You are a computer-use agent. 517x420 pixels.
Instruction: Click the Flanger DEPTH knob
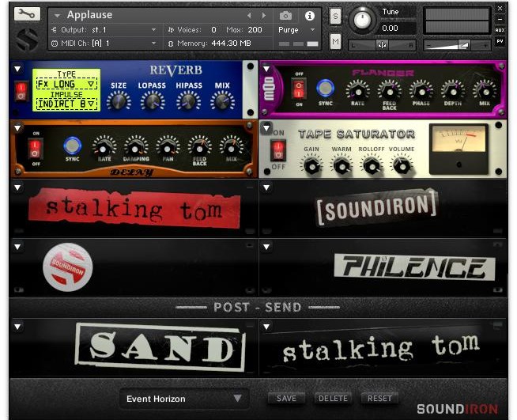(x=453, y=90)
